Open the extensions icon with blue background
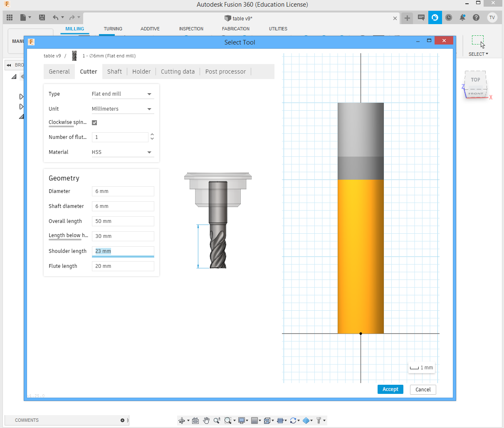Viewport: 504px width, 428px height. [x=435, y=17]
